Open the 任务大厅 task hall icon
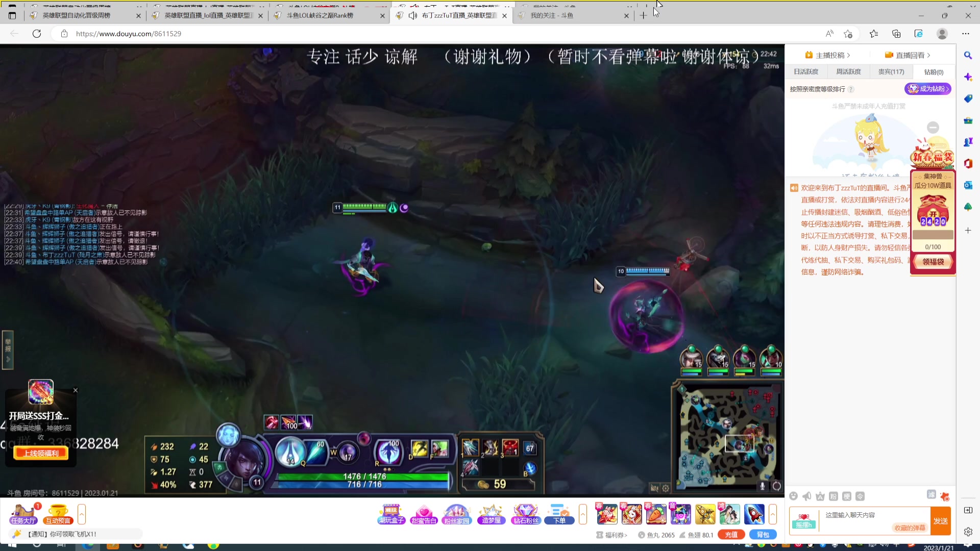The width and height of the screenshot is (980, 551). tap(23, 514)
